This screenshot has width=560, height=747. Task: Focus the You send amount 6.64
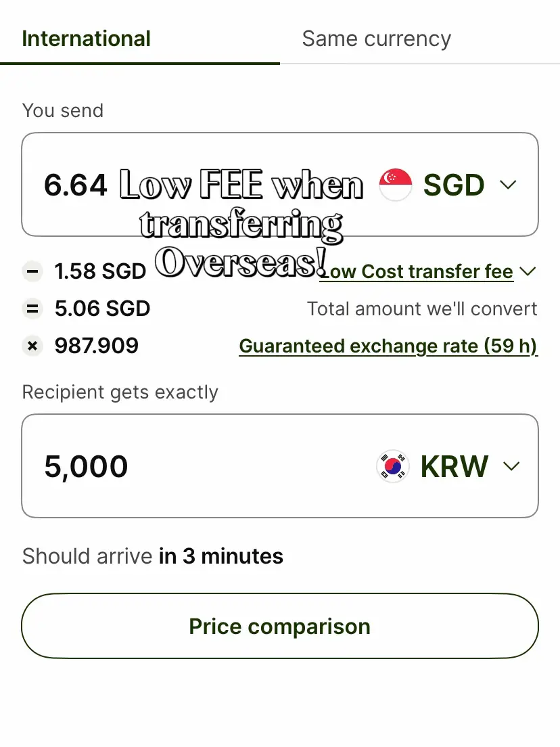click(76, 185)
